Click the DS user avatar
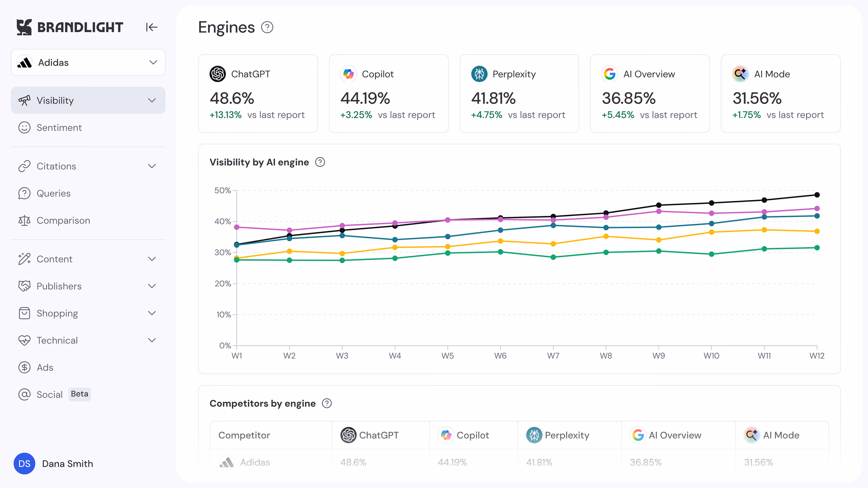The width and height of the screenshot is (868, 488). pyautogui.click(x=24, y=464)
